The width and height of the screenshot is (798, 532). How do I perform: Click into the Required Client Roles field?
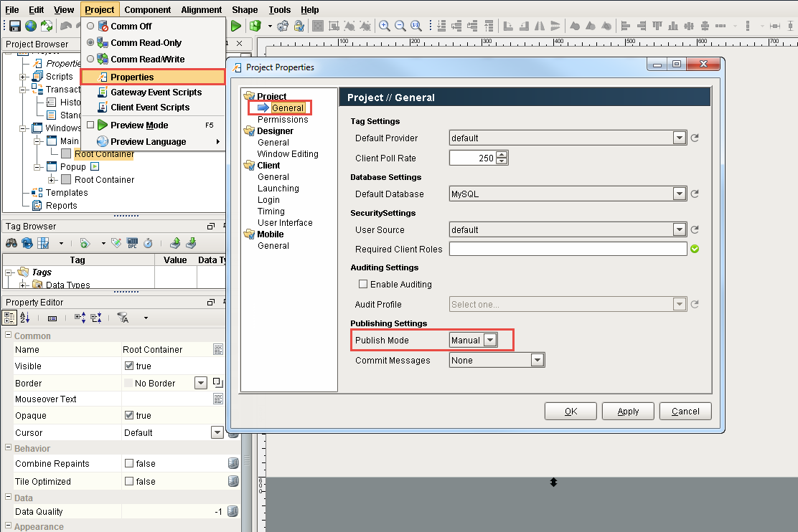coord(568,250)
